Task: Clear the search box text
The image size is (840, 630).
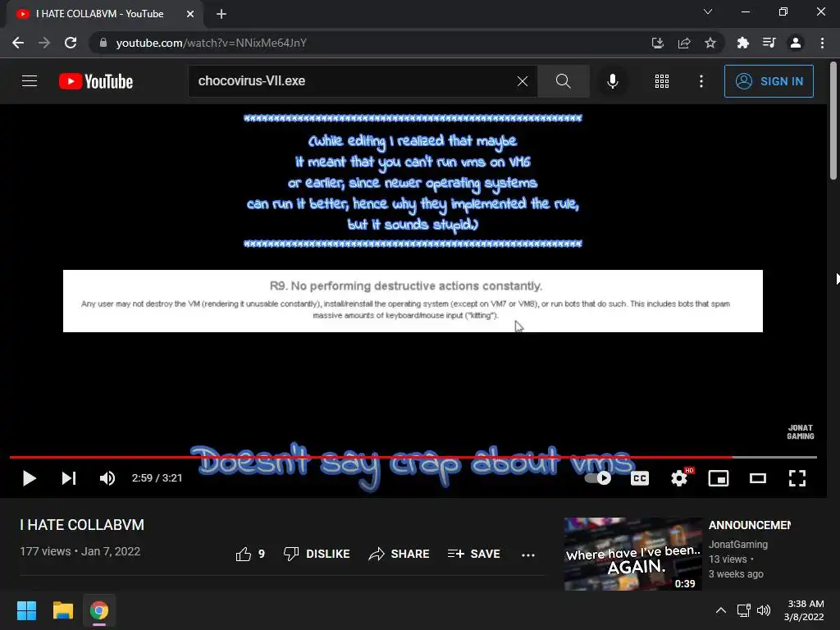Action: 523,81
